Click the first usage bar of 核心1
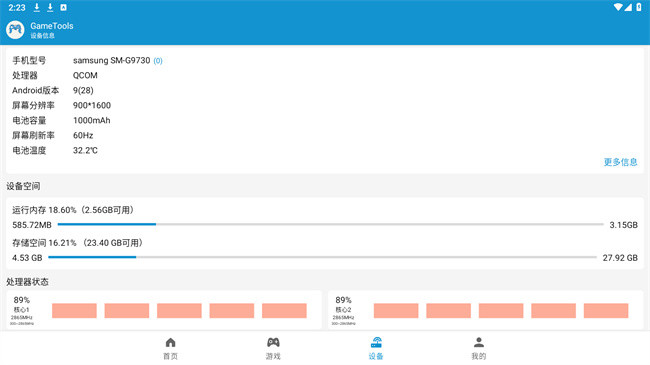 (74, 311)
